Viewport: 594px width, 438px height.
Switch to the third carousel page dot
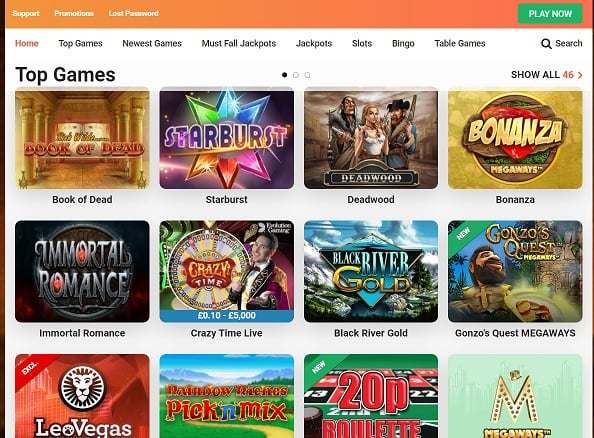point(307,75)
